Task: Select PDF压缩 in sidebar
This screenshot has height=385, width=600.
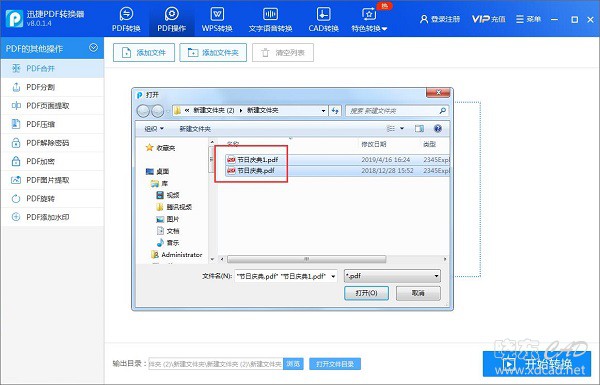Action: [x=52, y=124]
